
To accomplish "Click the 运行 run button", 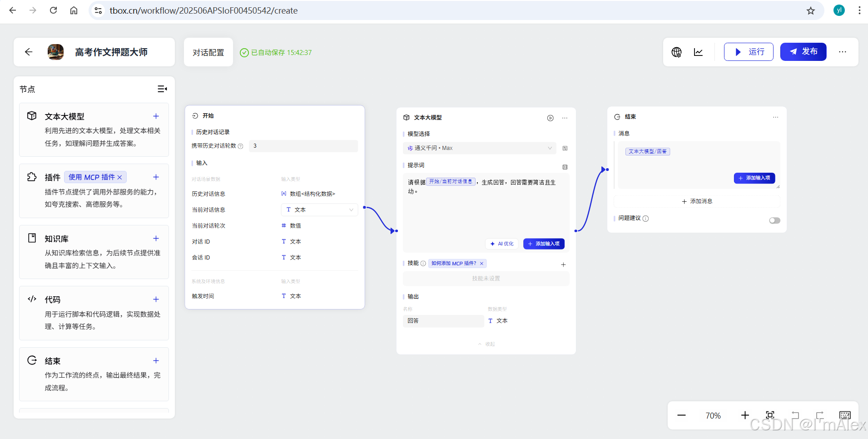I will pos(749,52).
